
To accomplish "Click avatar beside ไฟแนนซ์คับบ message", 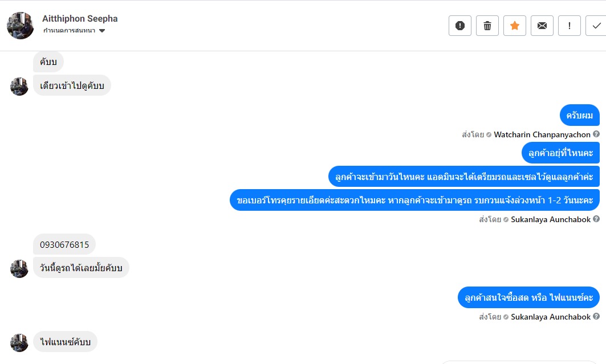I will pos(19,343).
